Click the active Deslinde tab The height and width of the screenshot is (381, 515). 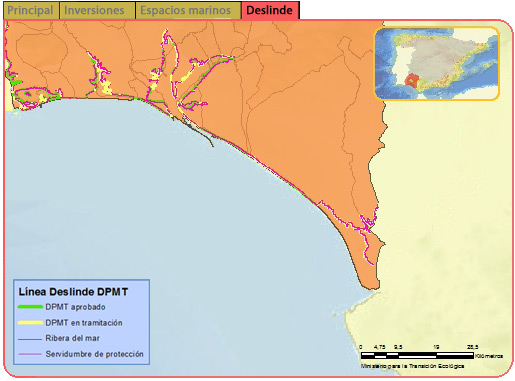pyautogui.click(x=270, y=10)
